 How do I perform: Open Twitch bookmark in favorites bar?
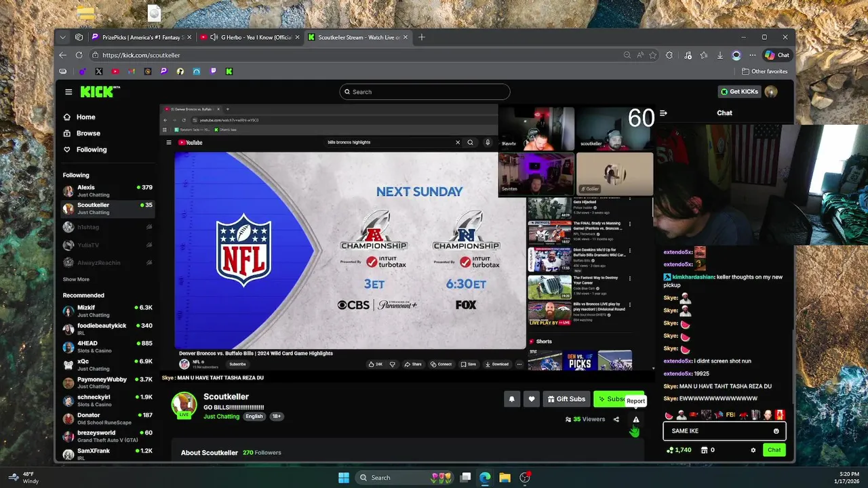pyautogui.click(x=212, y=71)
